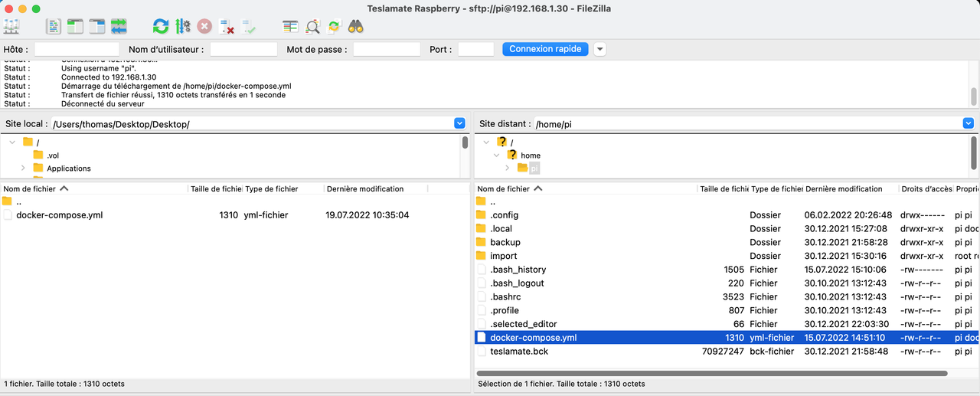Select the pi folder in remote tree
Viewport: 980px width, 396px height.
point(534,168)
